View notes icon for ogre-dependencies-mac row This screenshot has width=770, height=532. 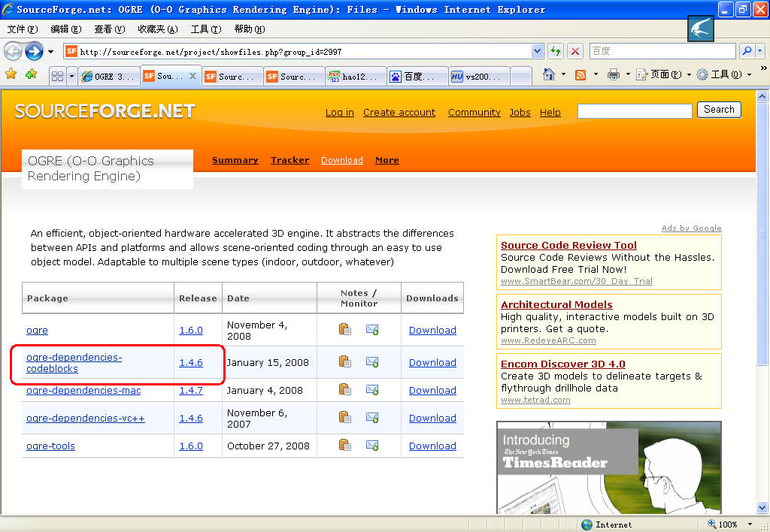click(345, 390)
